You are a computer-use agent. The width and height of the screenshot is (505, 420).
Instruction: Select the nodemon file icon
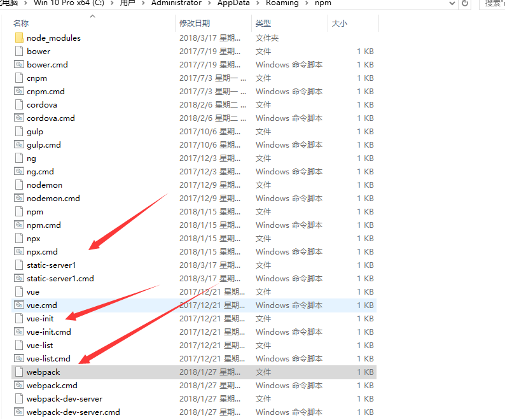(19, 185)
